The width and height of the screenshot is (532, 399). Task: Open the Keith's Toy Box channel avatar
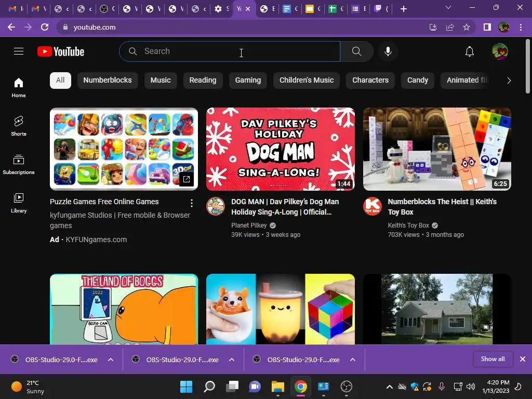pyautogui.click(x=372, y=206)
